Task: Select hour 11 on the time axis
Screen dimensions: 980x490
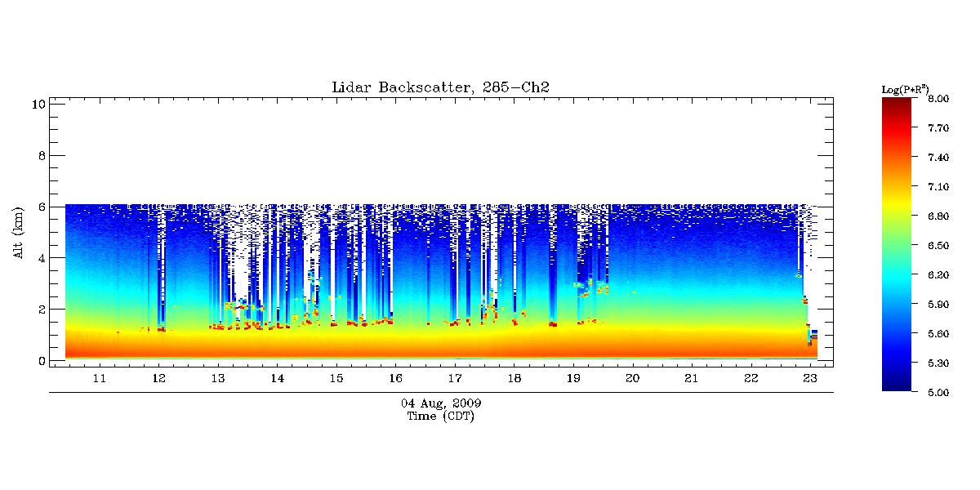Action: pos(100,379)
